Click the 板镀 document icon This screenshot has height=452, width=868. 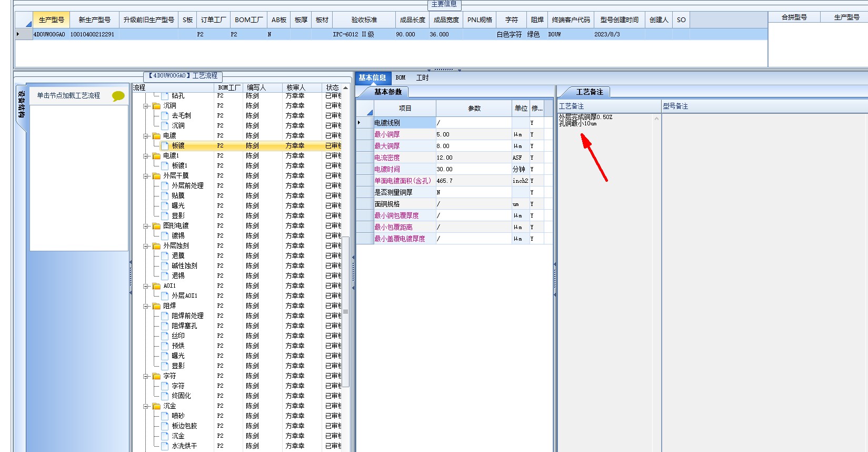(165, 146)
